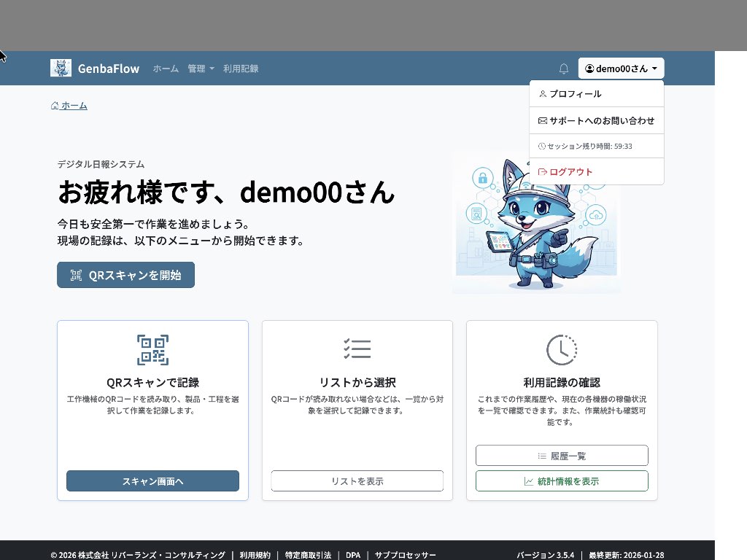Click the home icon in breadcrumb
This screenshot has width=747, height=560.
click(55, 106)
